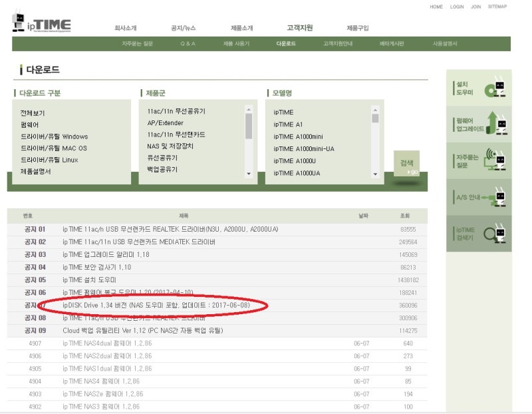Click product group list scroll-down arrow
This screenshot has width=532, height=414.
(249, 174)
